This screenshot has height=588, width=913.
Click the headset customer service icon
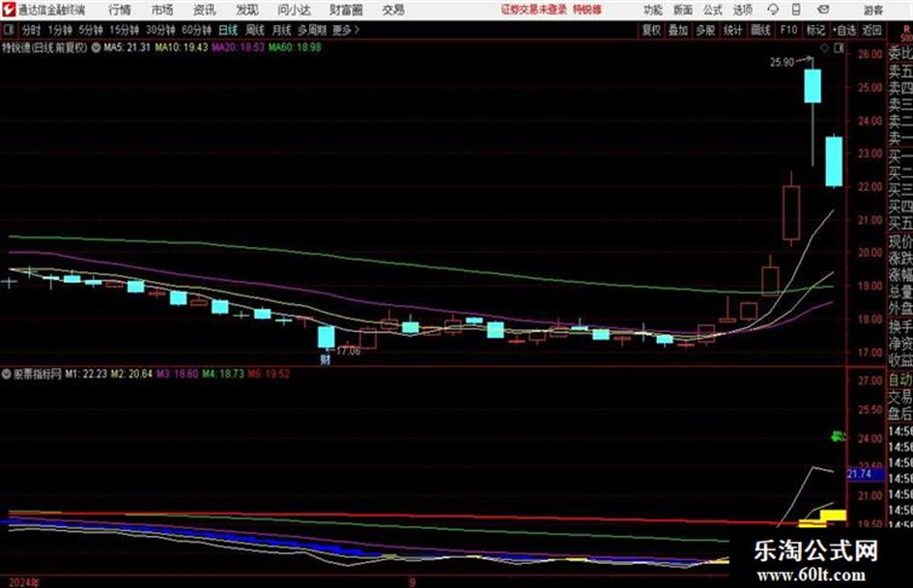click(773, 10)
